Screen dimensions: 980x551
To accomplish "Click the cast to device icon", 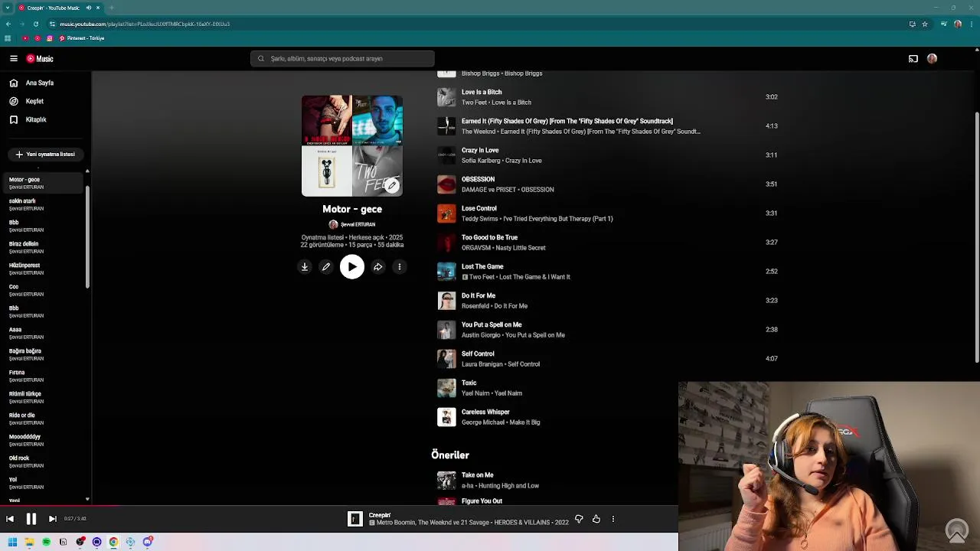I will tap(913, 58).
